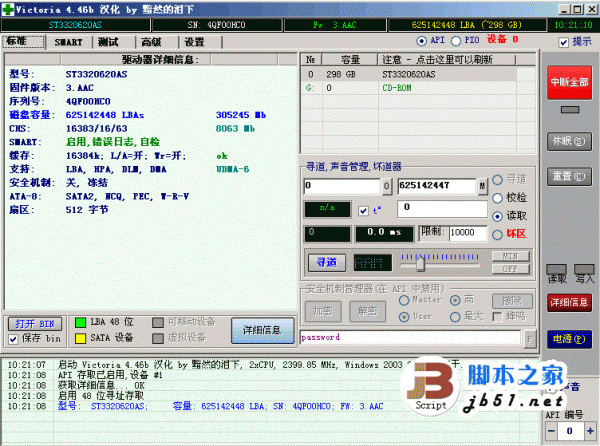This screenshot has width=600, height=446.
Task: Select the 校检 radio option
Action: [497, 198]
